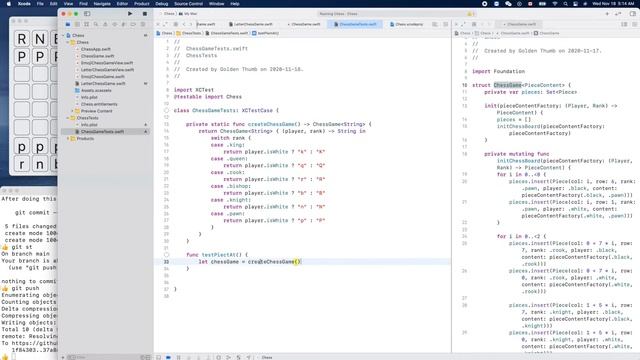Screen dimensions: 640x360
Task: Expand the Preview Content folder
Action: pyautogui.click(x=73, y=111)
